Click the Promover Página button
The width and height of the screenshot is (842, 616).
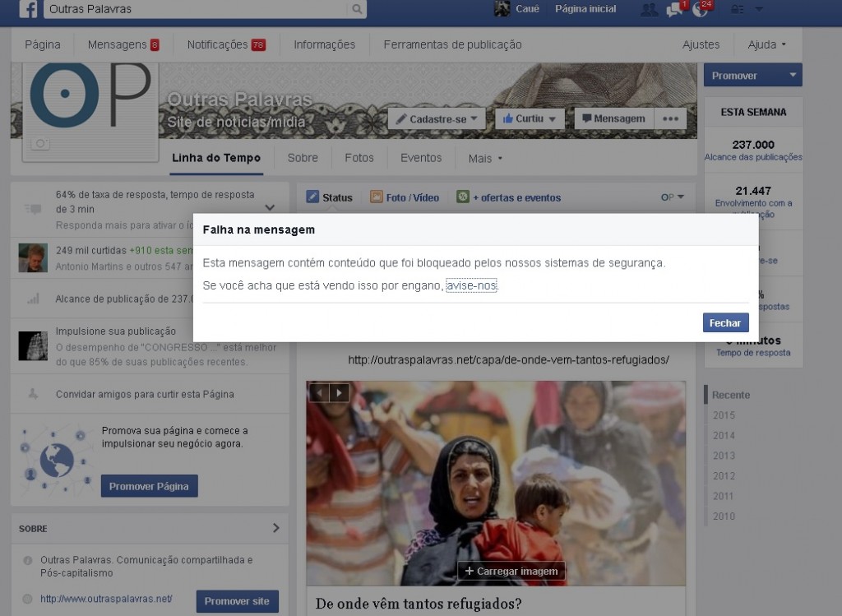[150, 486]
